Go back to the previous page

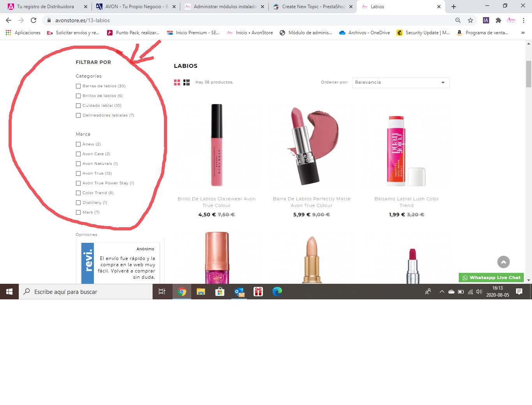(x=9, y=20)
